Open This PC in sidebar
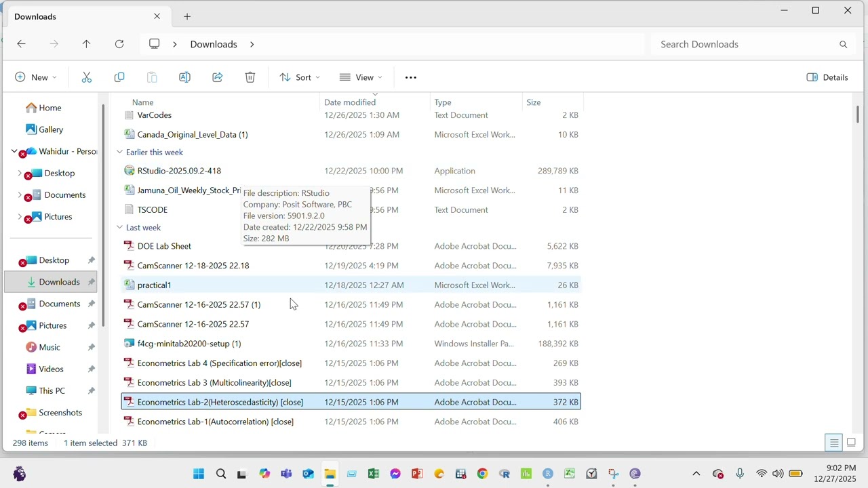868x488 pixels. 52,390
